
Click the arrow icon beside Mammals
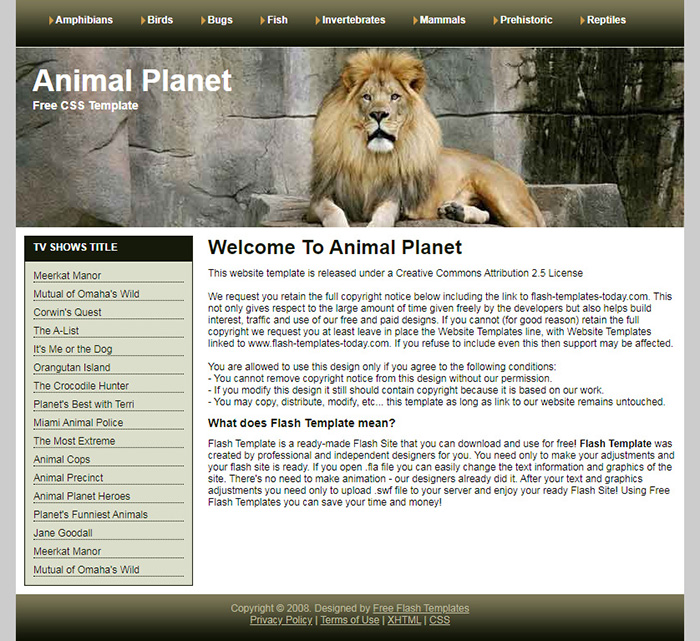tap(416, 21)
